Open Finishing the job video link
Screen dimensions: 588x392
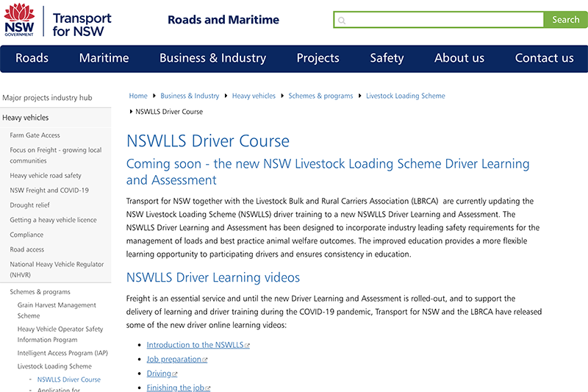tap(176, 388)
